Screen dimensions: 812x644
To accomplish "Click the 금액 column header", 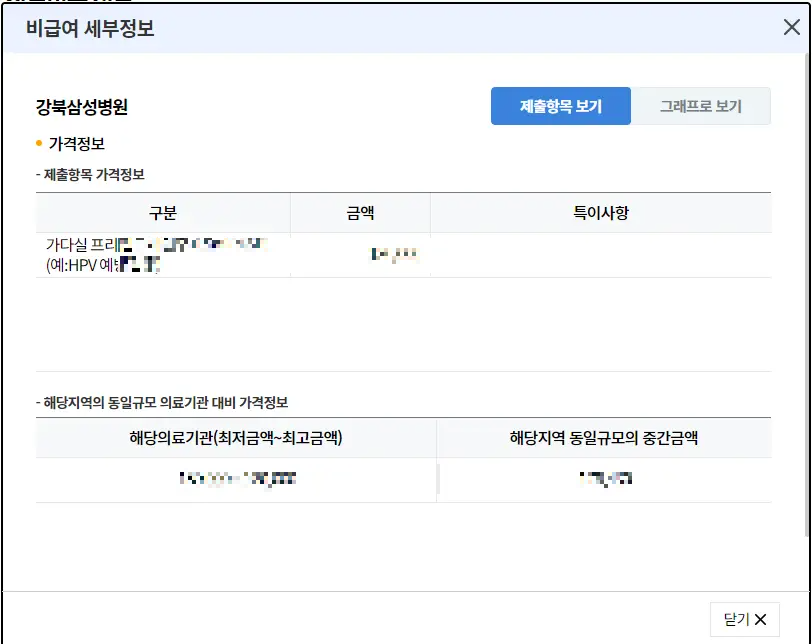I will pyautogui.click(x=358, y=212).
